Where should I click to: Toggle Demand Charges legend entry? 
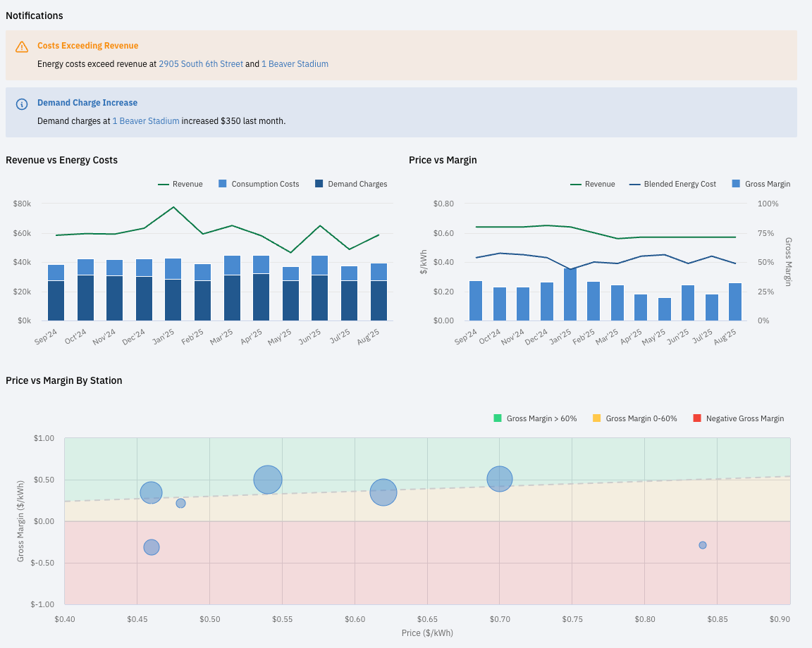coord(351,184)
